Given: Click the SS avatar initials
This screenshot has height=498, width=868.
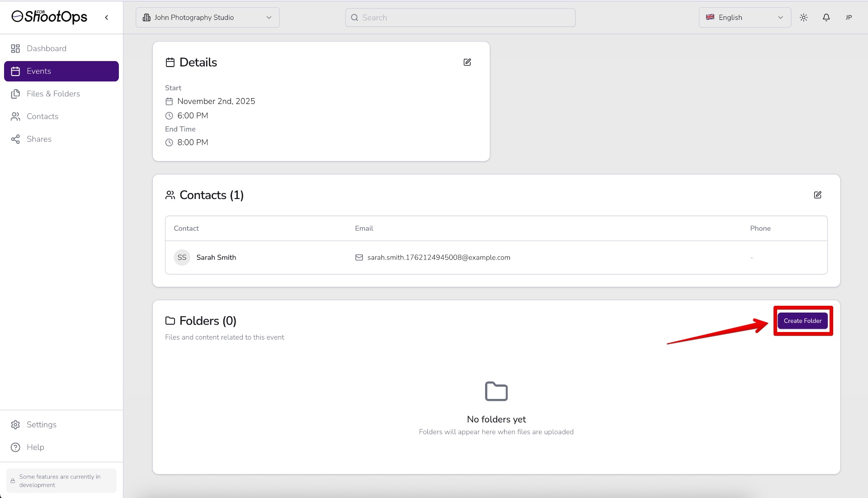Looking at the screenshot, I should coord(182,257).
